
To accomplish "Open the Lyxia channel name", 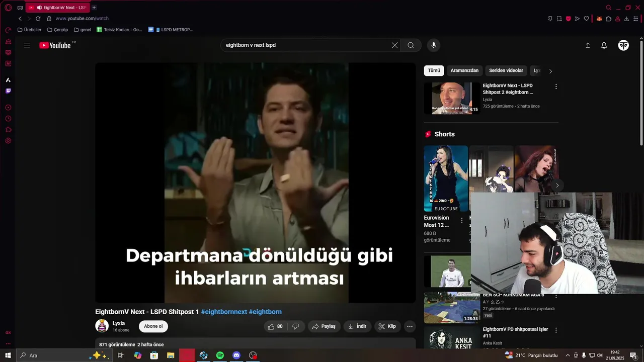I will pyautogui.click(x=119, y=323).
